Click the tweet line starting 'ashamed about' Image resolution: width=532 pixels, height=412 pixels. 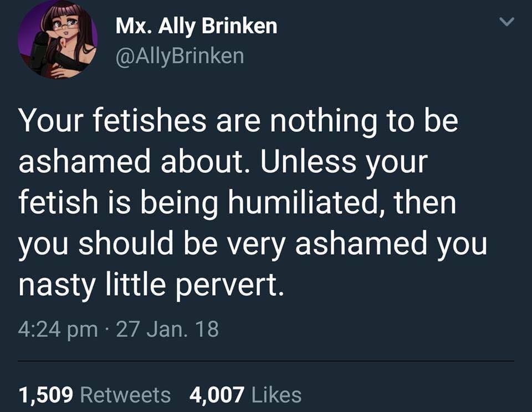[223, 162]
